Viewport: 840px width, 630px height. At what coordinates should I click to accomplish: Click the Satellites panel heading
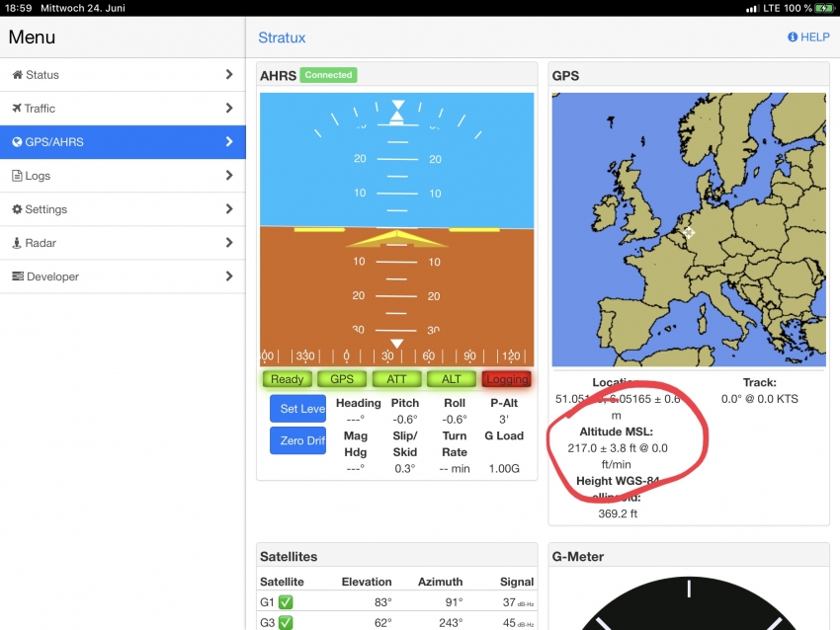tap(289, 557)
